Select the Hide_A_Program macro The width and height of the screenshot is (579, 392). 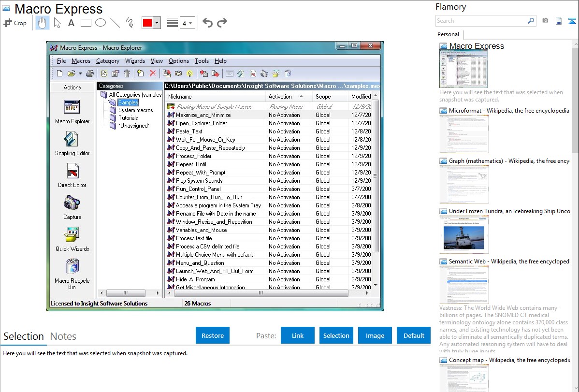click(269, 279)
